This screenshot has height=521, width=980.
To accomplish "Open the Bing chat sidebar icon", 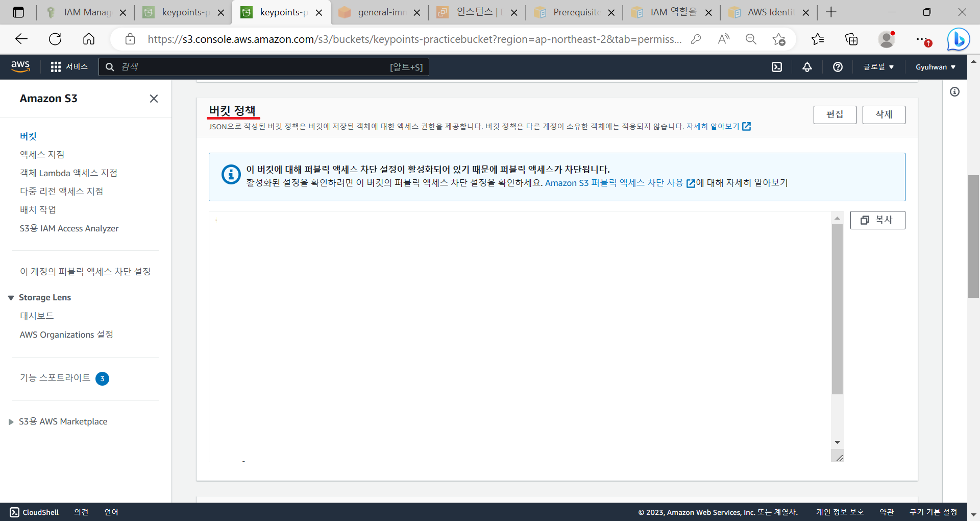I will tap(959, 39).
